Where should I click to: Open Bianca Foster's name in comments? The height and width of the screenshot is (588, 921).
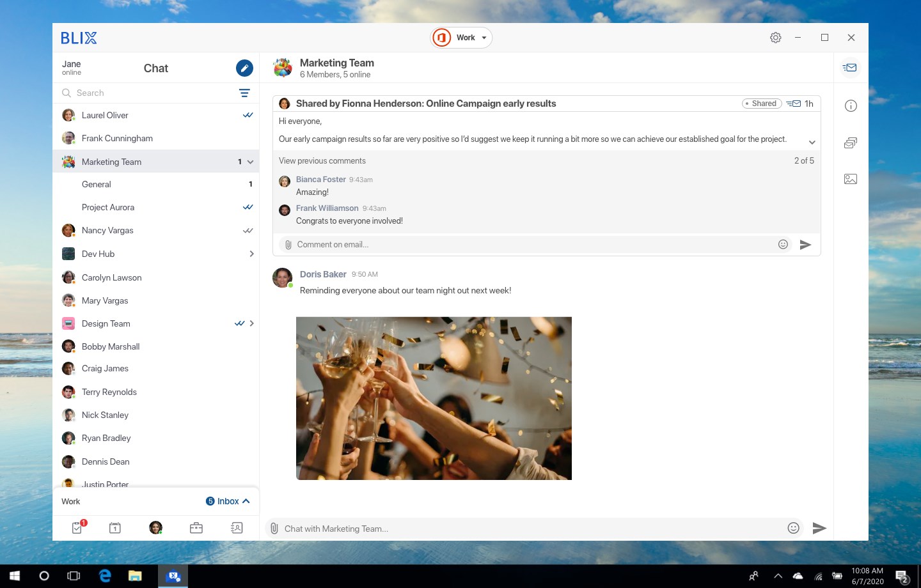click(321, 180)
